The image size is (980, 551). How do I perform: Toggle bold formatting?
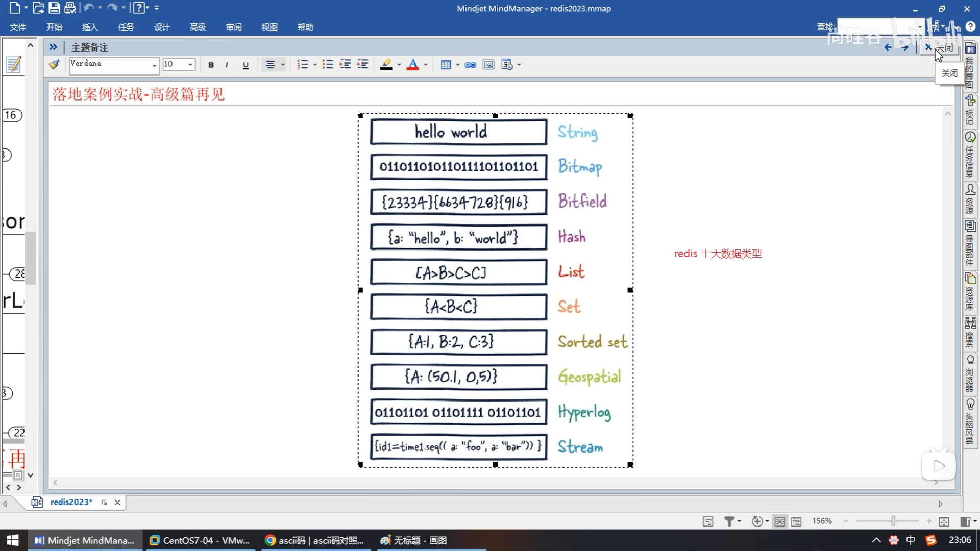[x=211, y=65]
